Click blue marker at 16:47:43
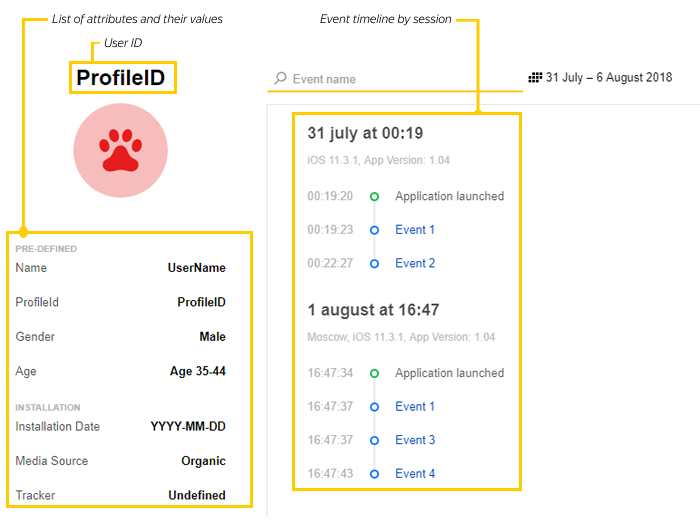Viewport: 700px width, 526px height. click(375, 474)
